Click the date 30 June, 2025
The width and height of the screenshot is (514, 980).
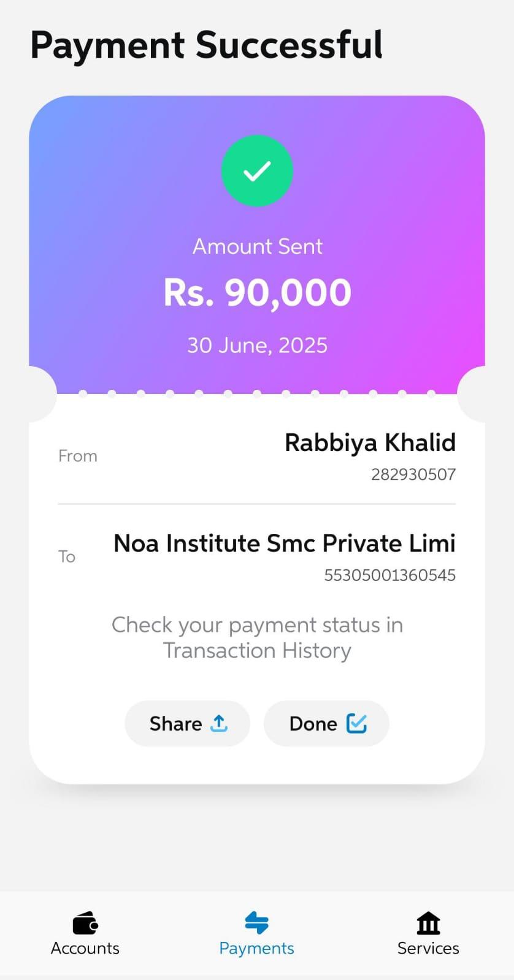click(x=257, y=346)
